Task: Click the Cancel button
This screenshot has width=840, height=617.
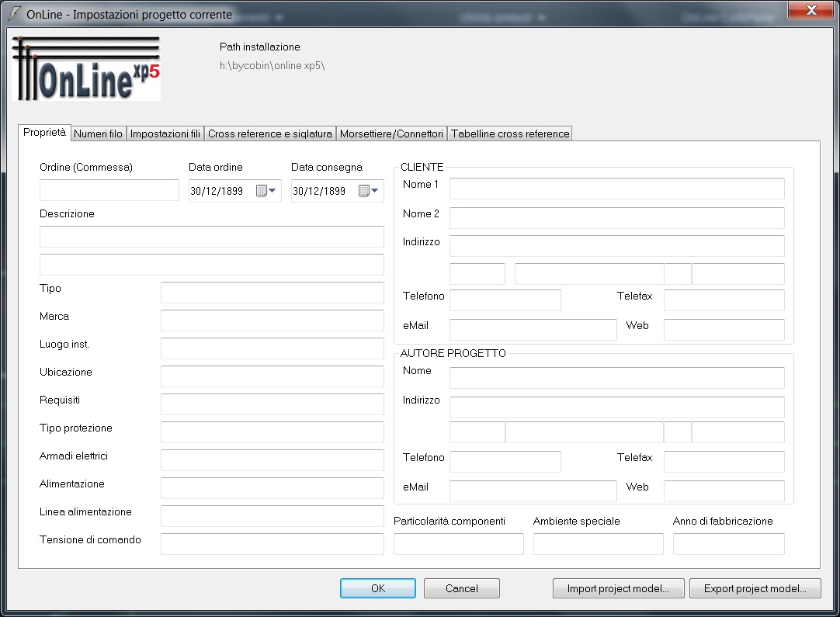Action: click(462, 588)
